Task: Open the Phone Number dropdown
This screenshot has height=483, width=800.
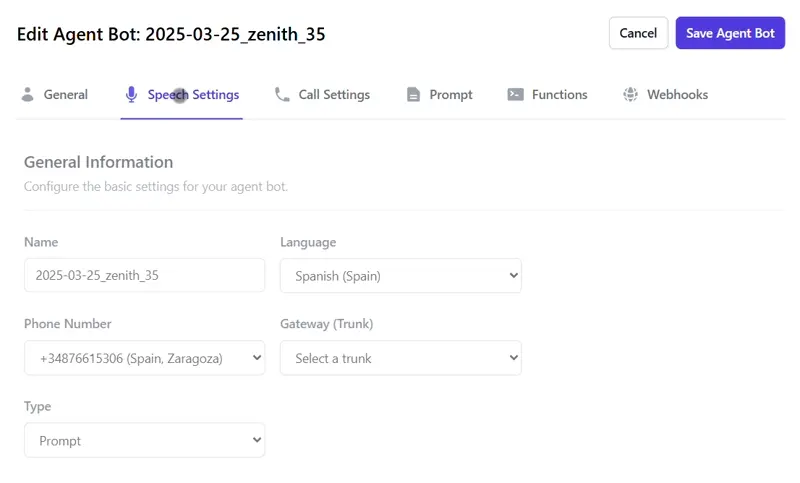Action: (144, 358)
